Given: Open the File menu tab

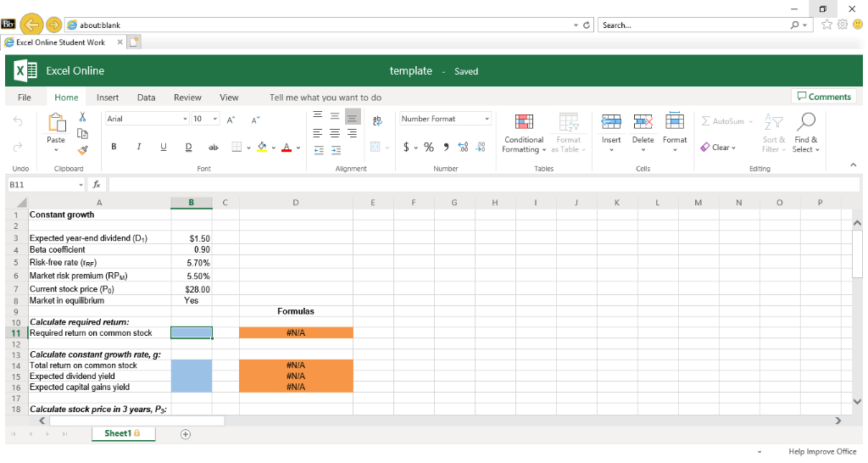Looking at the screenshot, I should click(25, 98).
